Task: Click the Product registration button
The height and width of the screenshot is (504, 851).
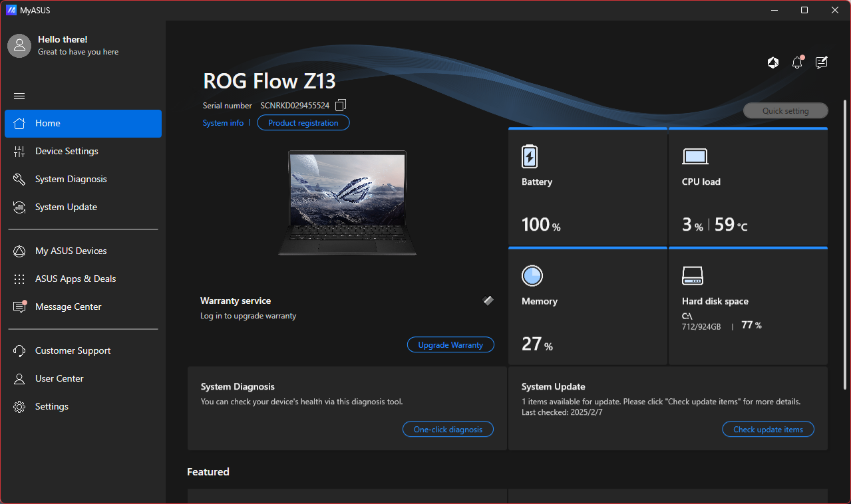Action: tap(303, 123)
